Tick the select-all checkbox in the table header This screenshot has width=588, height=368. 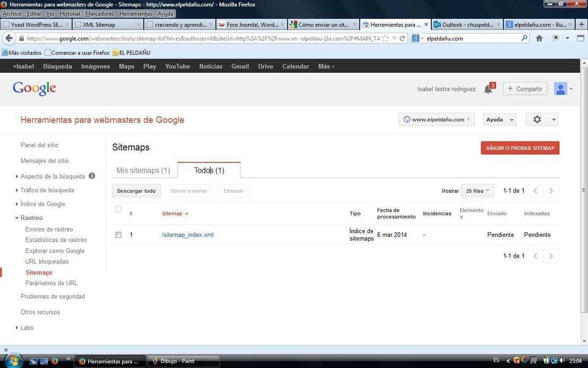pyautogui.click(x=118, y=209)
